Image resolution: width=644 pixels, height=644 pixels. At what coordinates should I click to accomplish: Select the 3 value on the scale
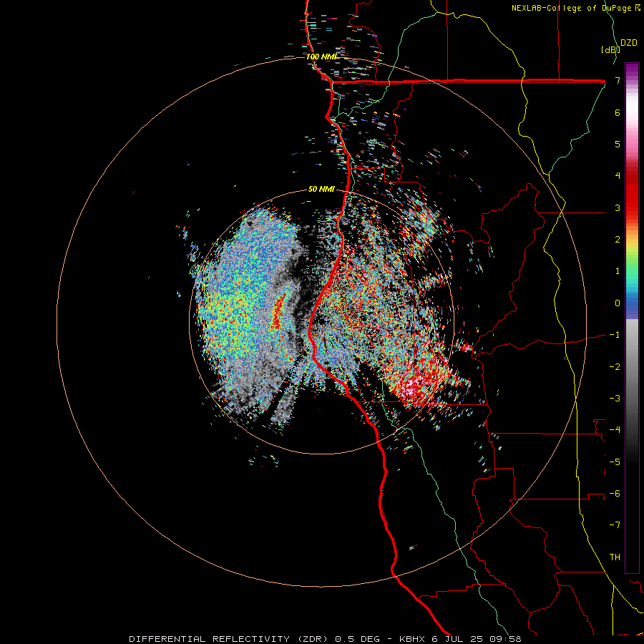[618, 208]
